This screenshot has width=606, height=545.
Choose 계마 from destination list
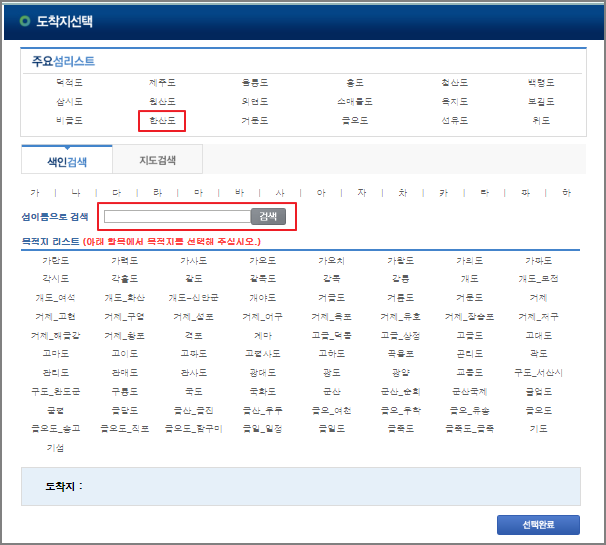[263, 336]
